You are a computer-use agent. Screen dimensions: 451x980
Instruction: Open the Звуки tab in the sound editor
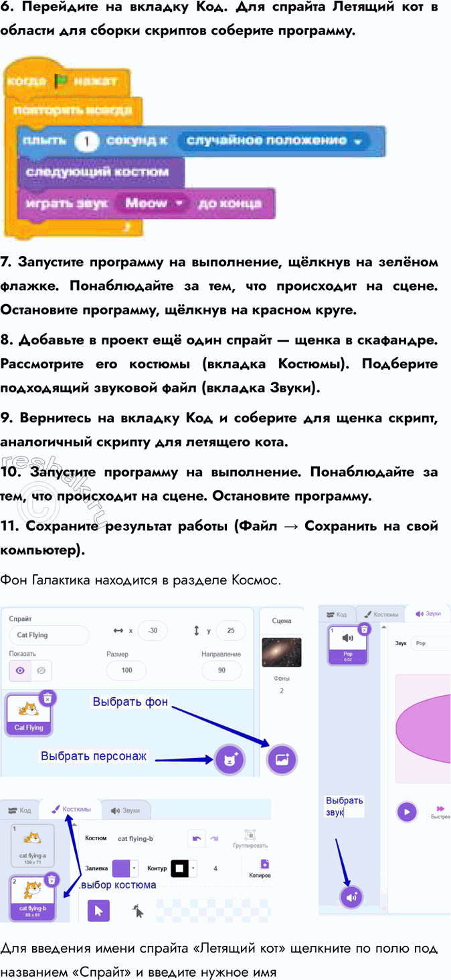(x=428, y=614)
